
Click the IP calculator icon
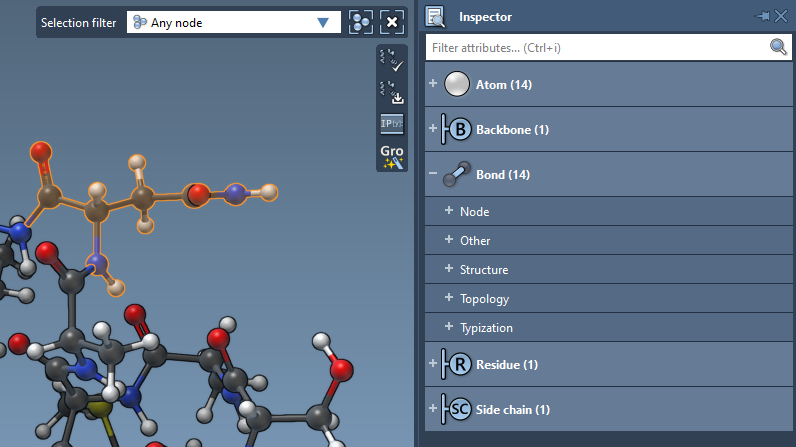tap(391, 123)
